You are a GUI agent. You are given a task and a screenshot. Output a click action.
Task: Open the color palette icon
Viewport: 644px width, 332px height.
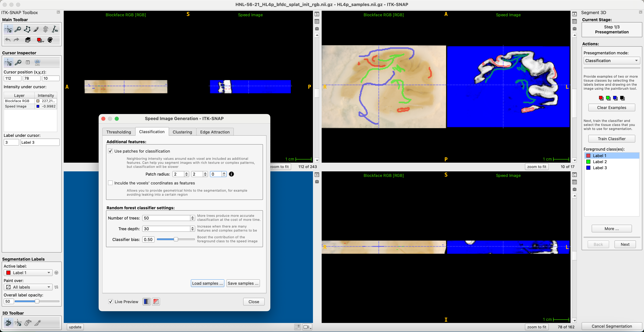pos(50,40)
